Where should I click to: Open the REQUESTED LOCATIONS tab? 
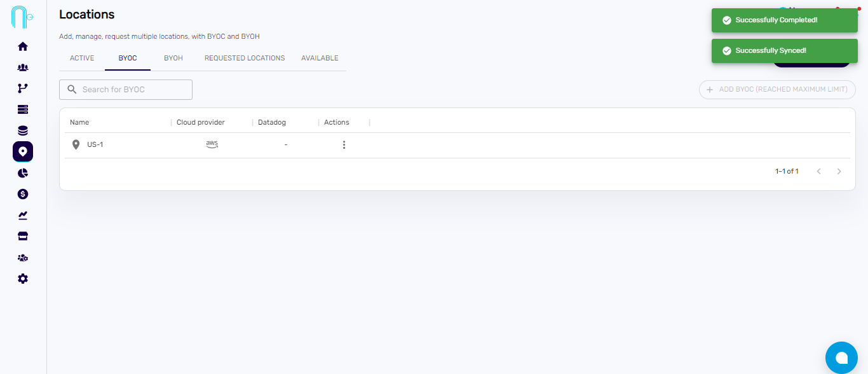pyautogui.click(x=245, y=58)
